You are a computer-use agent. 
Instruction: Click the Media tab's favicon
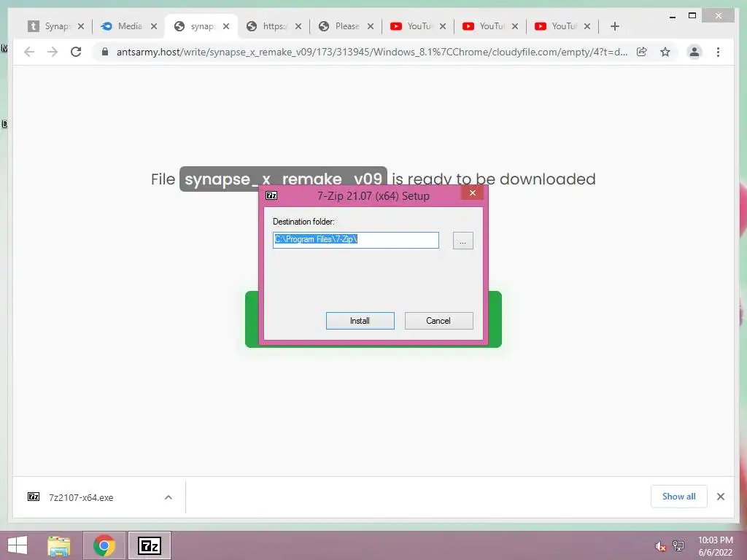(x=107, y=26)
